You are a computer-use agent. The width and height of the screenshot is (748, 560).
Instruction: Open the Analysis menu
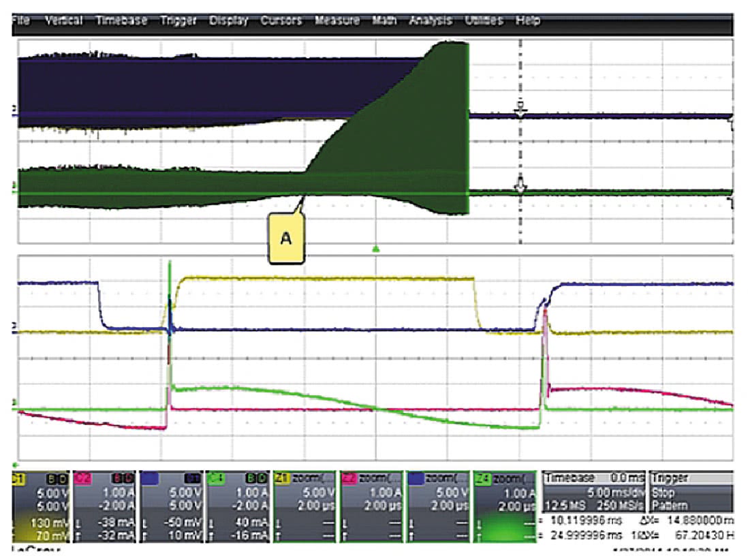coord(430,20)
